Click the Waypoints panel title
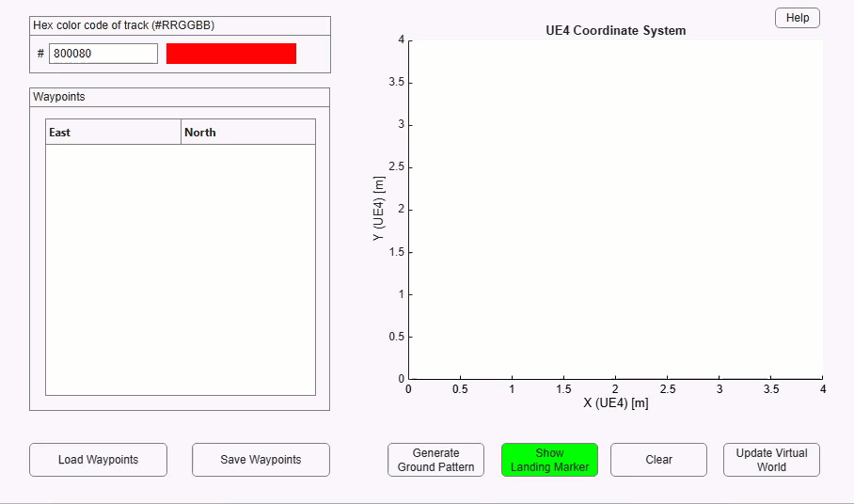Viewport: 854px width, 504px height. click(59, 97)
